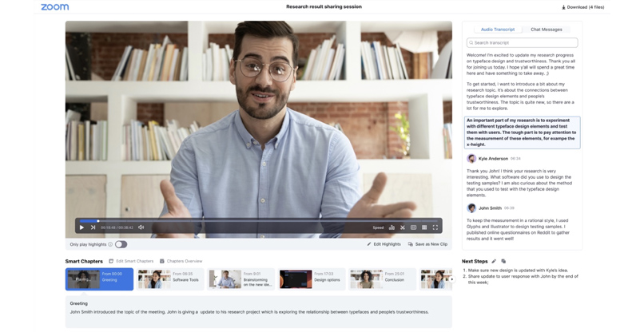This screenshot has width=644, height=332.
Task: Click Edit Smart Chapters
Action: pos(131,261)
